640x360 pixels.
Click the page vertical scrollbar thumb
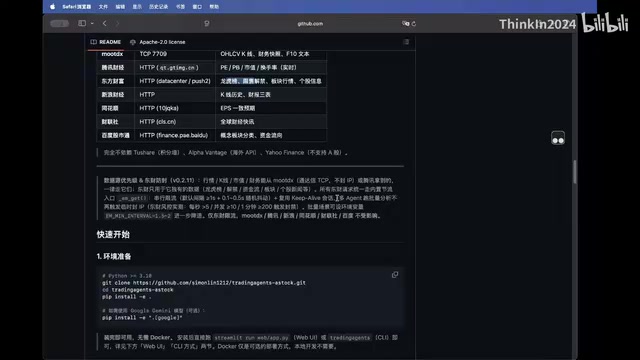575,172
